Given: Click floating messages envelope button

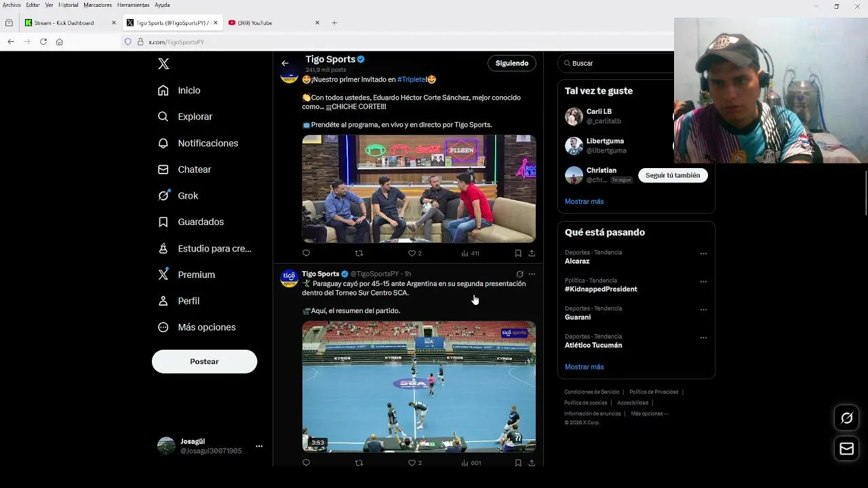Looking at the screenshot, I should 847,449.
